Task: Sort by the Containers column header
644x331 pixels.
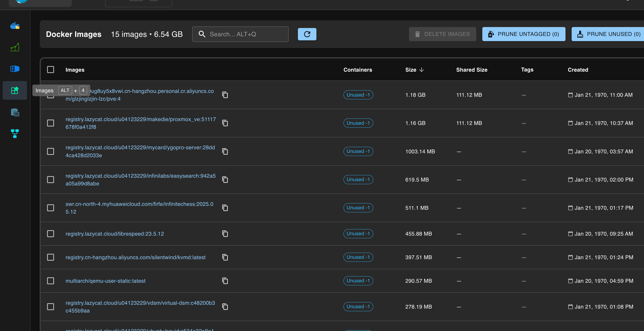Action: pos(358,70)
